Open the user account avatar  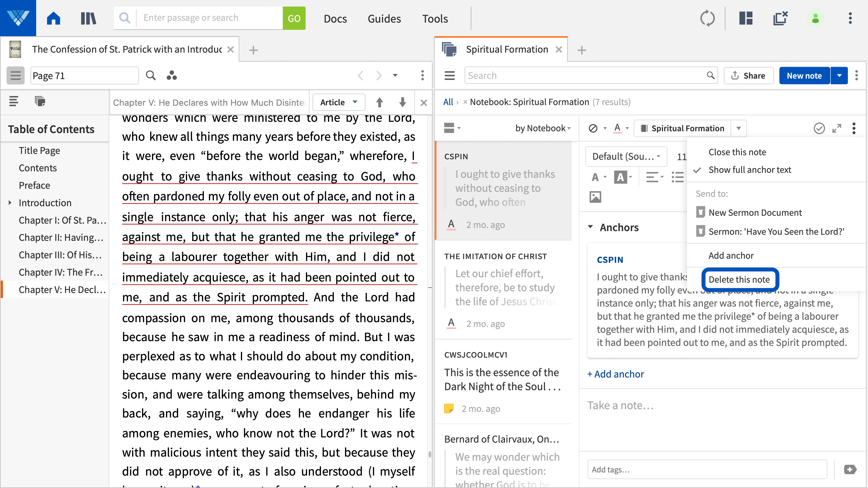815,18
